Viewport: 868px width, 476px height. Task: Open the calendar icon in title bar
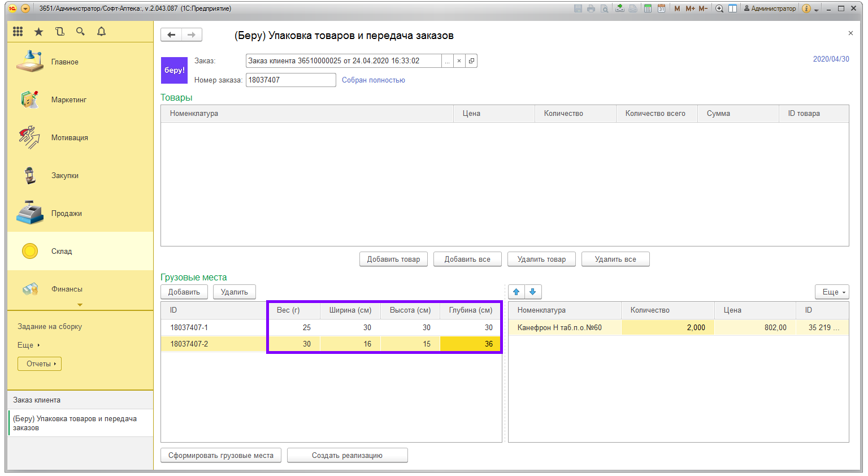(x=661, y=8)
